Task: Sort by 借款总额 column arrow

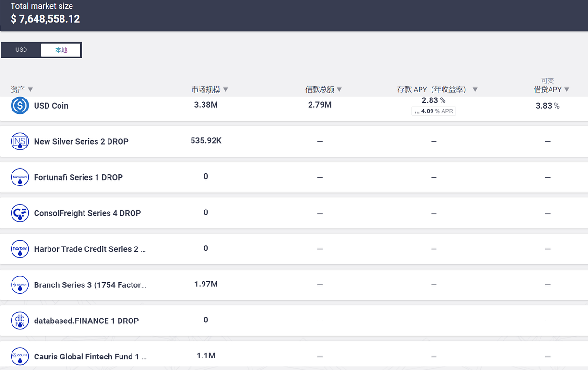Action: (x=339, y=90)
